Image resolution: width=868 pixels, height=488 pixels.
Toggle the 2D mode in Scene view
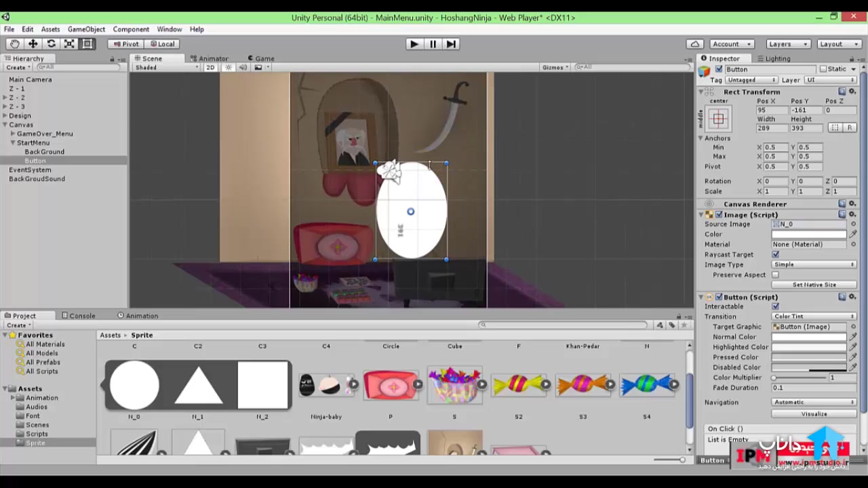pyautogui.click(x=210, y=67)
